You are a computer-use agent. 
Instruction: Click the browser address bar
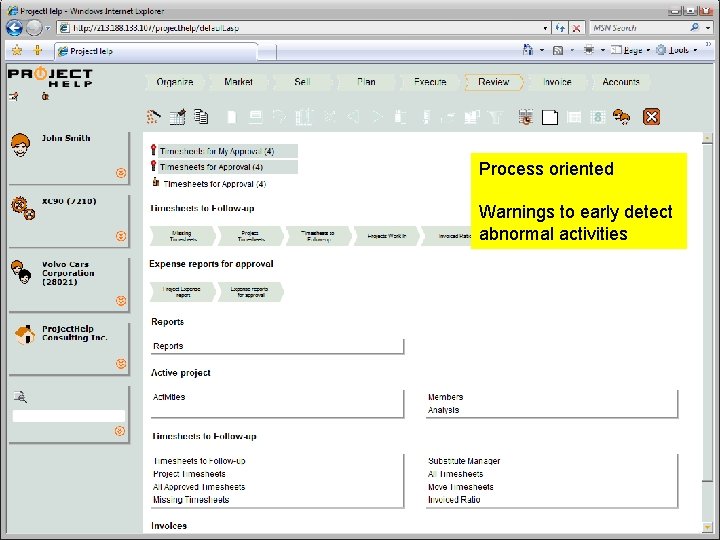303,28
